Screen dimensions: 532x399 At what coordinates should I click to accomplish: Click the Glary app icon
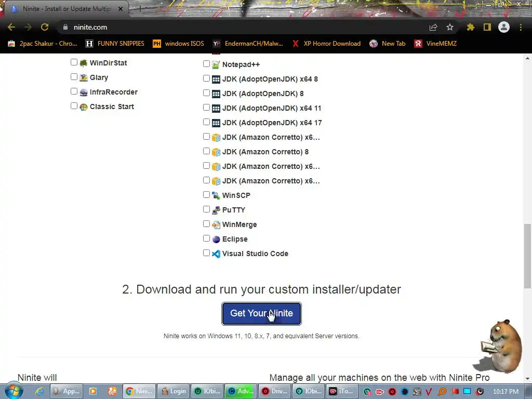point(84,78)
